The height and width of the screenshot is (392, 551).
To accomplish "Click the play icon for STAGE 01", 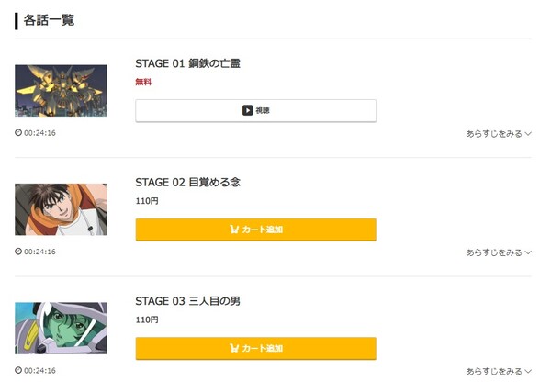I will [x=248, y=110].
